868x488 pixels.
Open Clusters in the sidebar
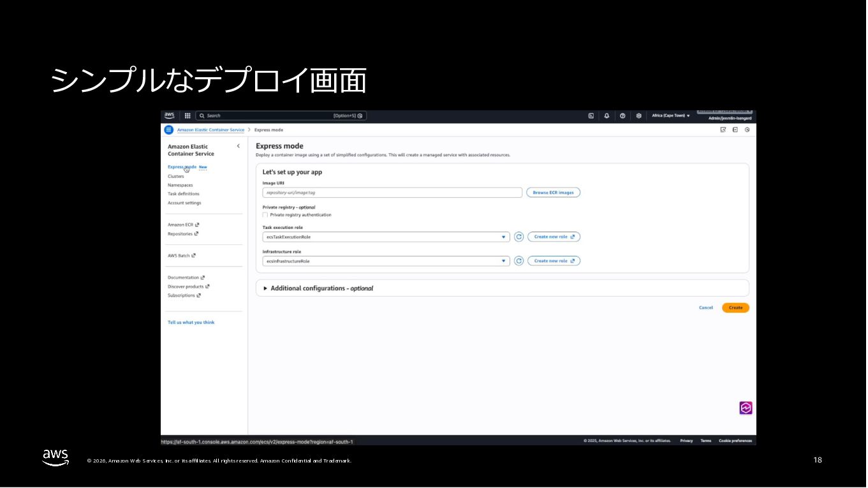point(175,176)
